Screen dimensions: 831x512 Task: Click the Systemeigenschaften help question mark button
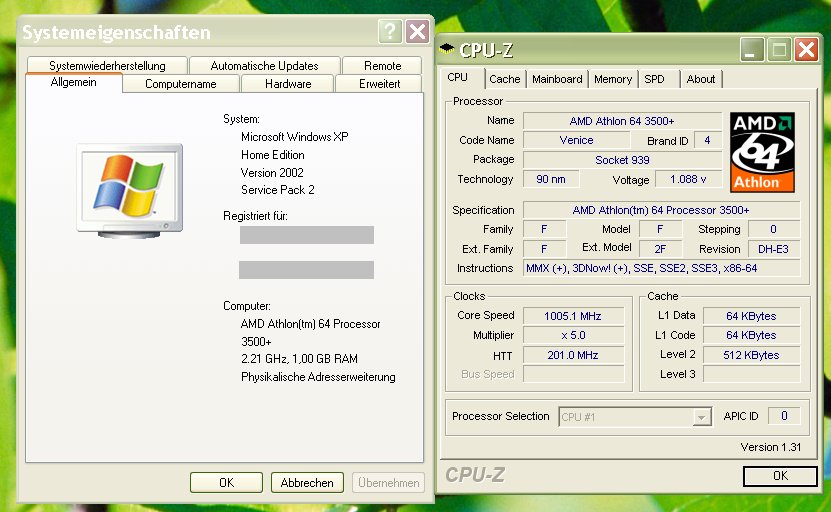tap(390, 32)
